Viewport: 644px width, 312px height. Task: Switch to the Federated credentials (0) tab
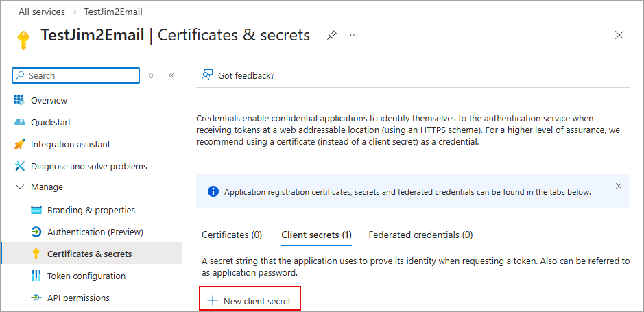click(x=420, y=235)
